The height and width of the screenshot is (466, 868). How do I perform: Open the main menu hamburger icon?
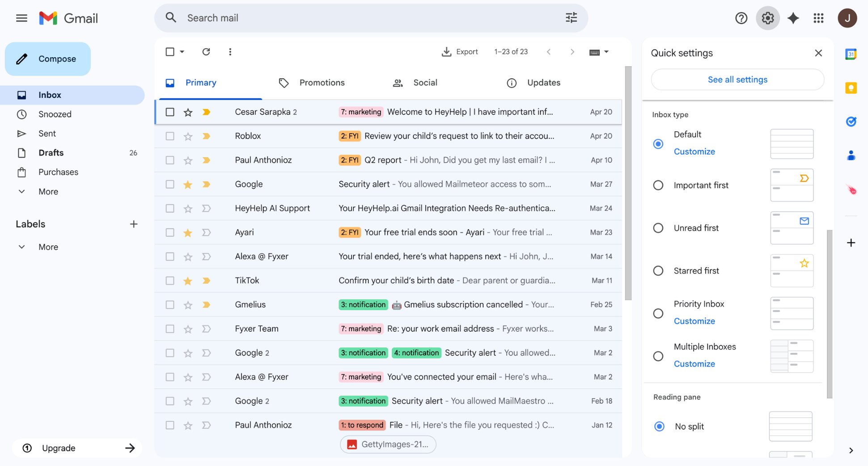tap(21, 18)
